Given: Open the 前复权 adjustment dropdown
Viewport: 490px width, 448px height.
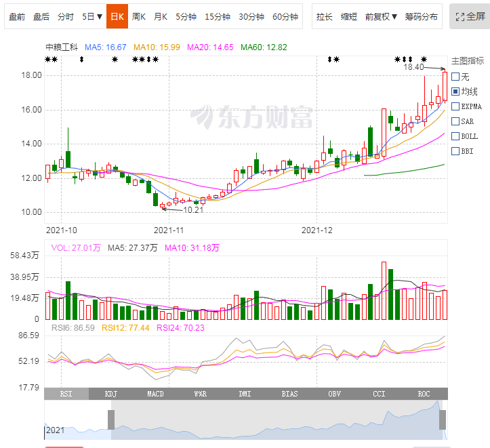Looking at the screenshot, I should point(381,16).
